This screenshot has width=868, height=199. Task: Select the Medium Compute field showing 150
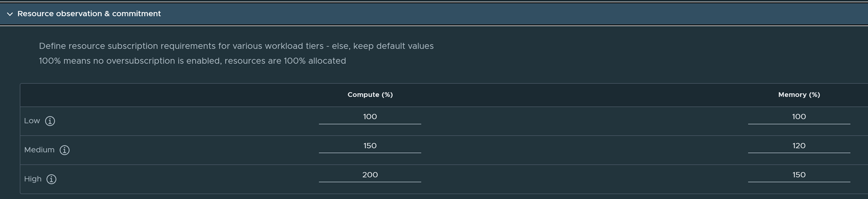tap(370, 146)
